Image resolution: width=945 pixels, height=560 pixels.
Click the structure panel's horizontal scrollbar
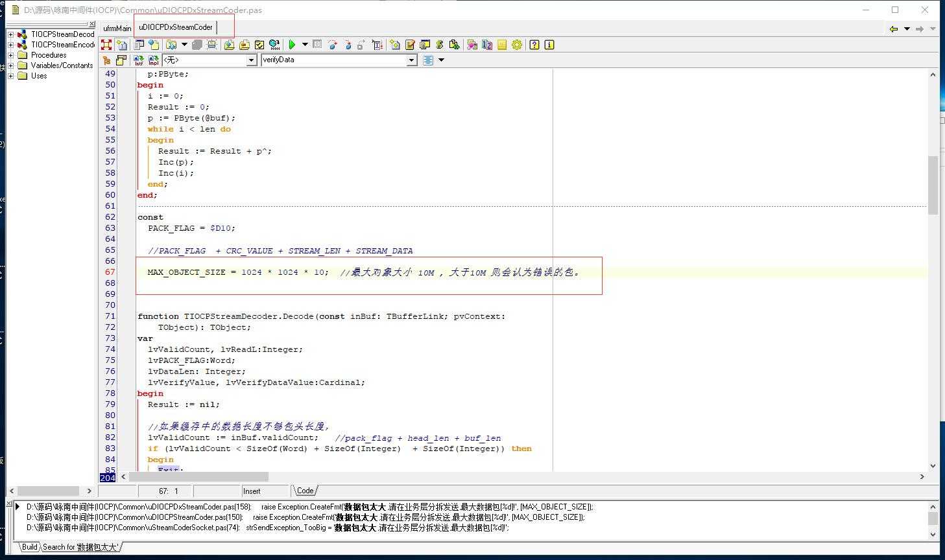[50, 491]
